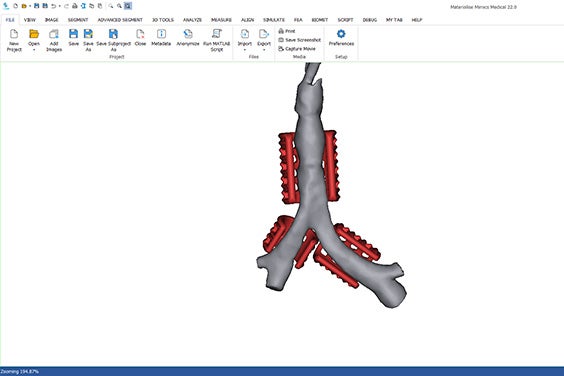
Task: Select the FILE ribbon tab
Action: pyautogui.click(x=10, y=20)
